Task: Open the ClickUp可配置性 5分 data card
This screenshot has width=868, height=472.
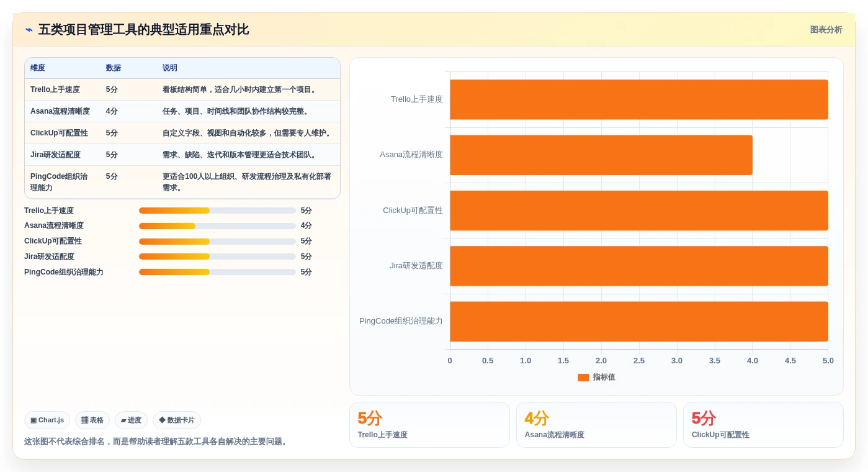Action: [763, 425]
